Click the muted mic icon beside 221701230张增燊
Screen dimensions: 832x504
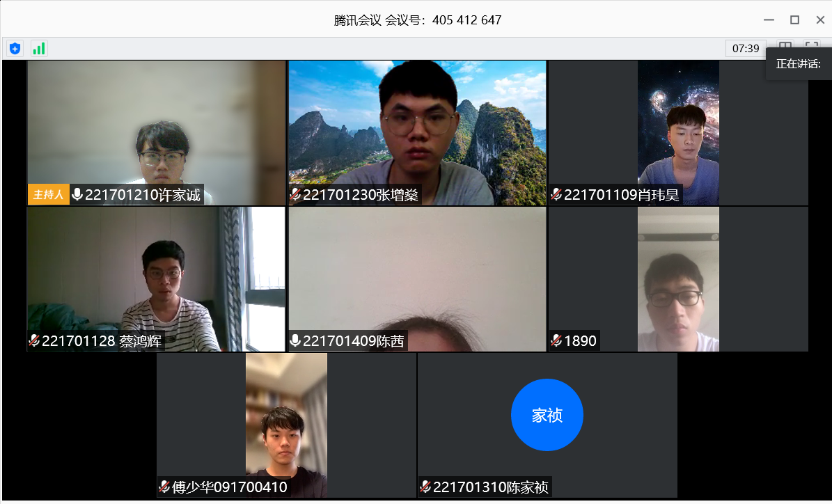click(x=295, y=195)
